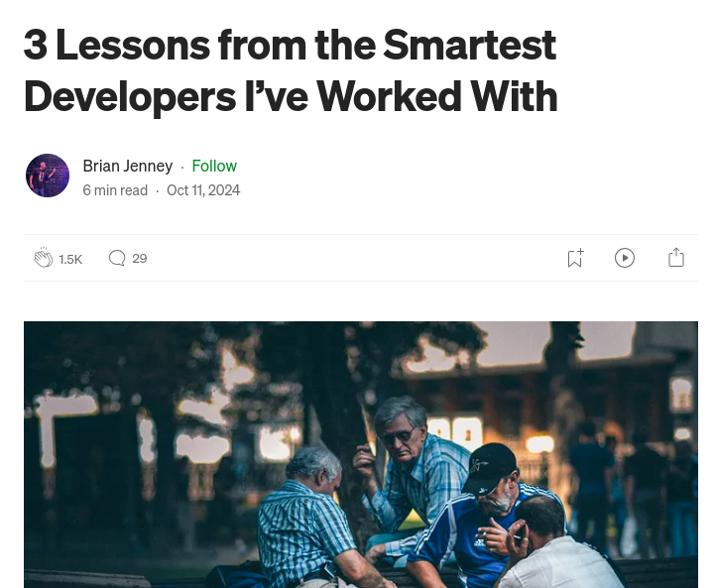716x588 pixels.
Task: Open the Brian Jenney author name link
Action: [128, 166]
